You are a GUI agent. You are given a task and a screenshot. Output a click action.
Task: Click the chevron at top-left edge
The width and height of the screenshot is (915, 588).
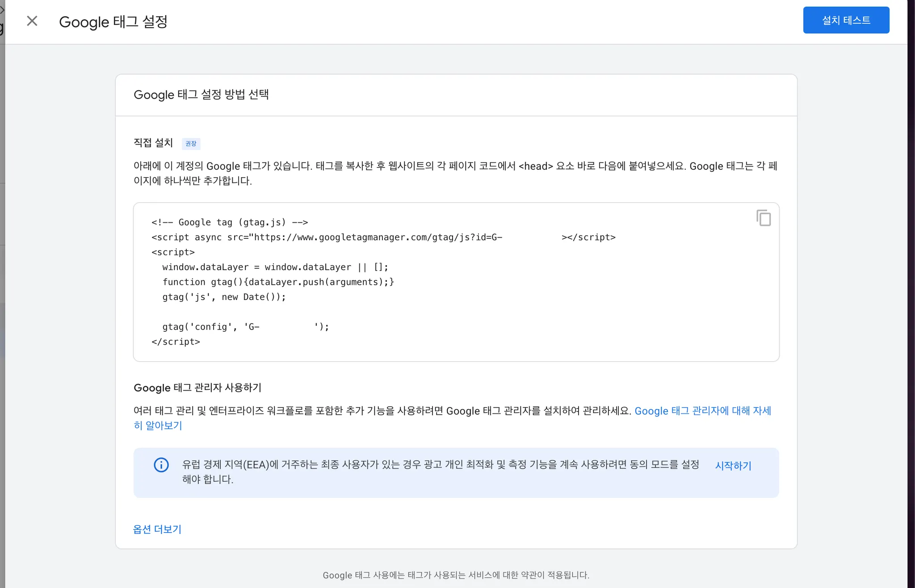point(2,10)
